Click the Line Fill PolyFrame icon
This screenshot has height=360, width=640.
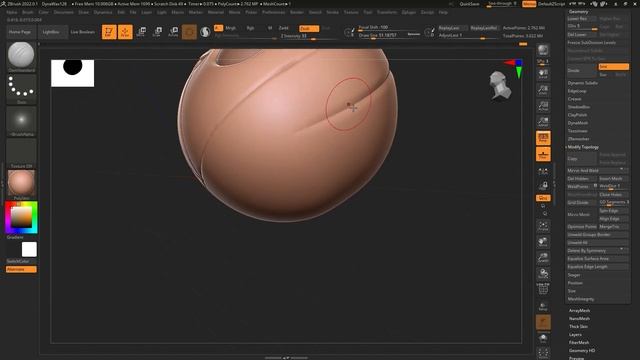543,289
